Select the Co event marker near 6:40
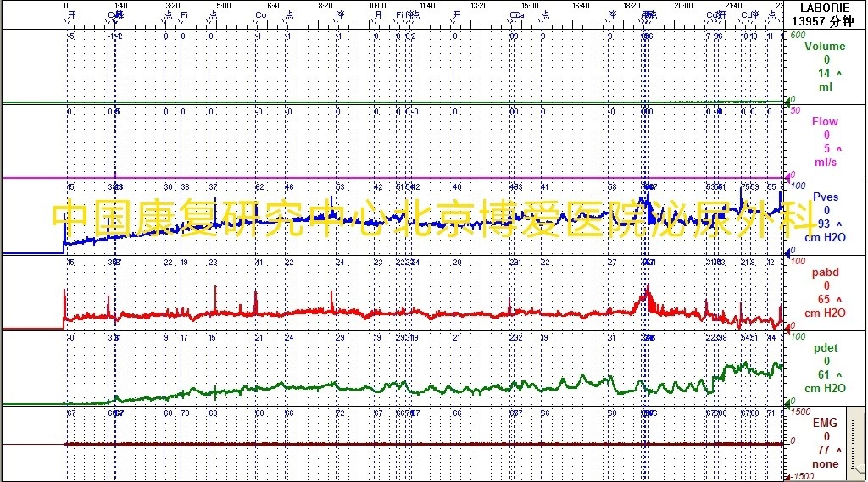Image resolution: width=868 pixels, height=482 pixels. tap(261, 15)
